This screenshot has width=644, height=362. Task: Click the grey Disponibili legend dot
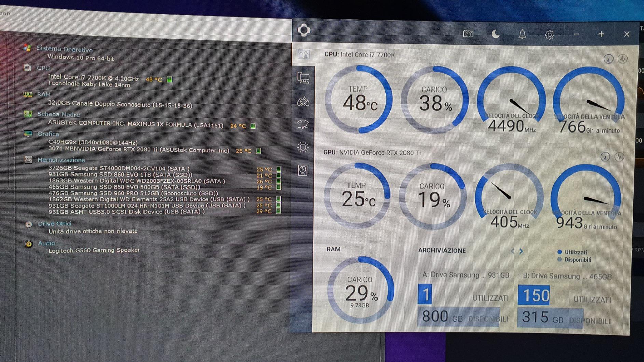click(x=560, y=259)
